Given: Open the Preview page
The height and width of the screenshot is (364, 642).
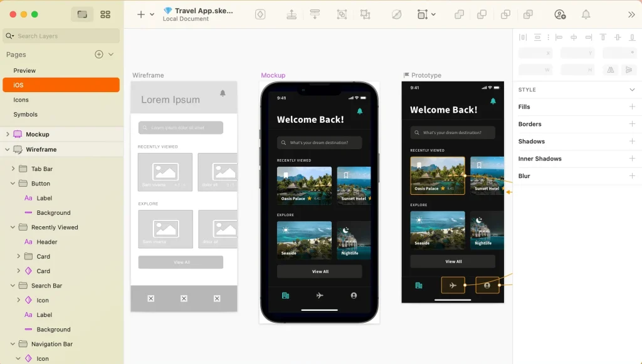Looking at the screenshot, I should click(24, 71).
